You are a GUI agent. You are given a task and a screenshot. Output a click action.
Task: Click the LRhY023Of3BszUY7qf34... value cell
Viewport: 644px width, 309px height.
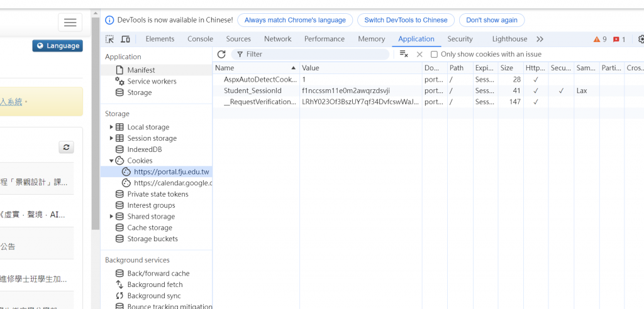click(x=360, y=102)
